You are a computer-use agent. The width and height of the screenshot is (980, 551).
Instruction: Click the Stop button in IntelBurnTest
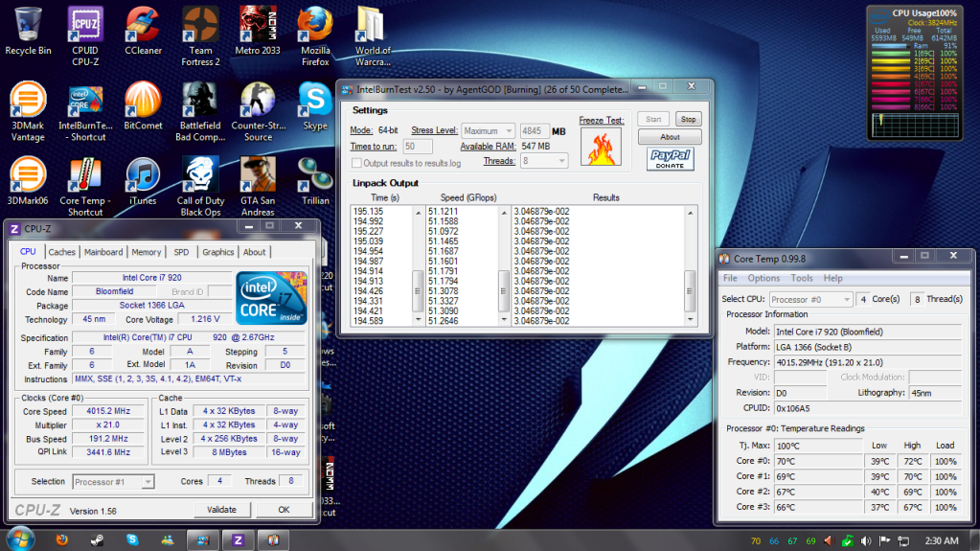688,119
